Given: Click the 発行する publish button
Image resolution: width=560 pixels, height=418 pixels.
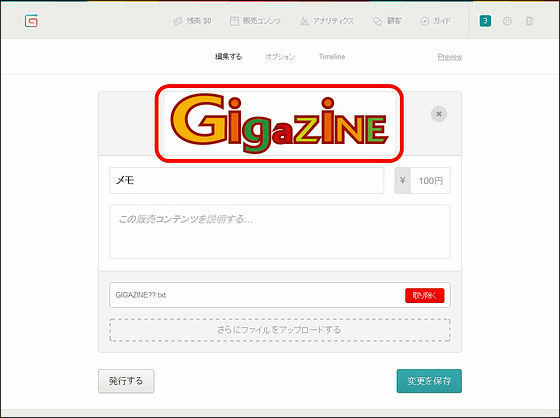Looking at the screenshot, I should 126,381.
